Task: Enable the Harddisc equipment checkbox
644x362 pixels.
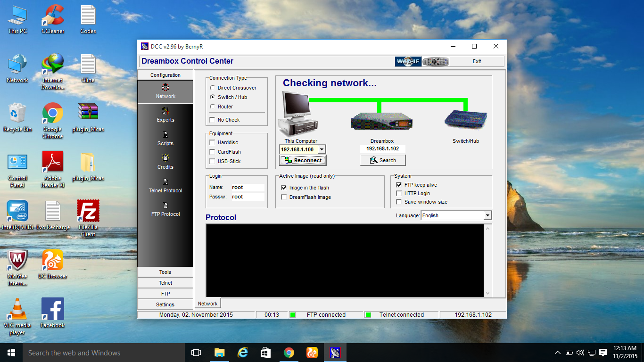Action: coord(213,142)
